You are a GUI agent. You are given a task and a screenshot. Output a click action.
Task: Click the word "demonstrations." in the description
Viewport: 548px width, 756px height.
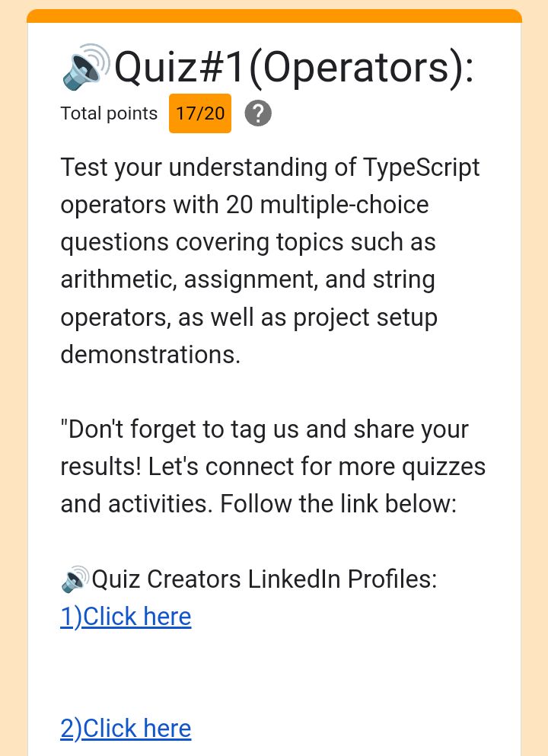pos(151,354)
